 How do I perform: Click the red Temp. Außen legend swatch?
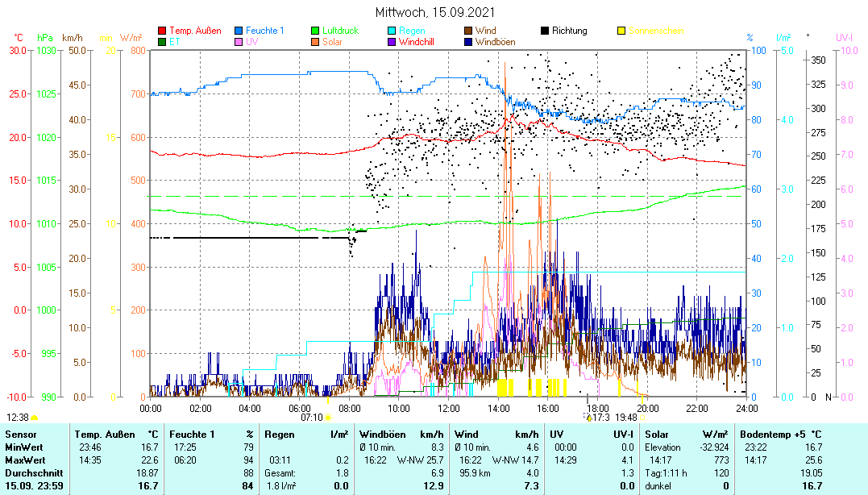pos(162,31)
